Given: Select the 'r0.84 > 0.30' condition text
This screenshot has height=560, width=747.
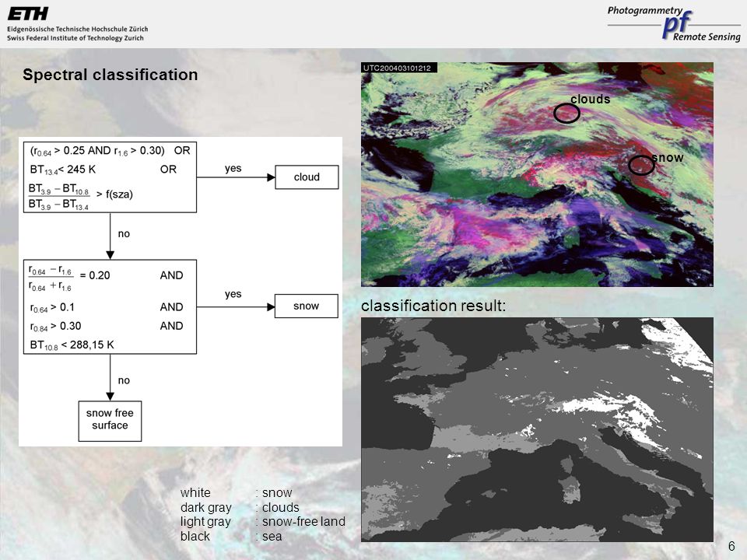Looking at the screenshot, I should tap(55, 327).
